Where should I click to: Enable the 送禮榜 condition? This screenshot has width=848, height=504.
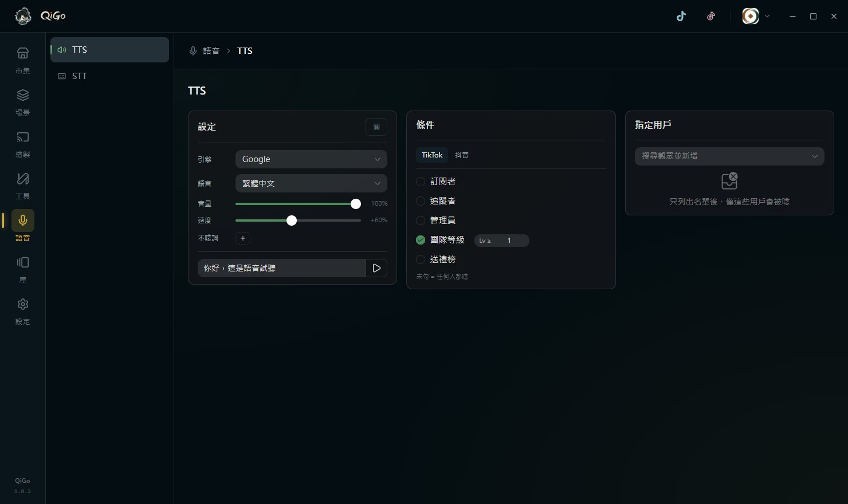pos(421,259)
